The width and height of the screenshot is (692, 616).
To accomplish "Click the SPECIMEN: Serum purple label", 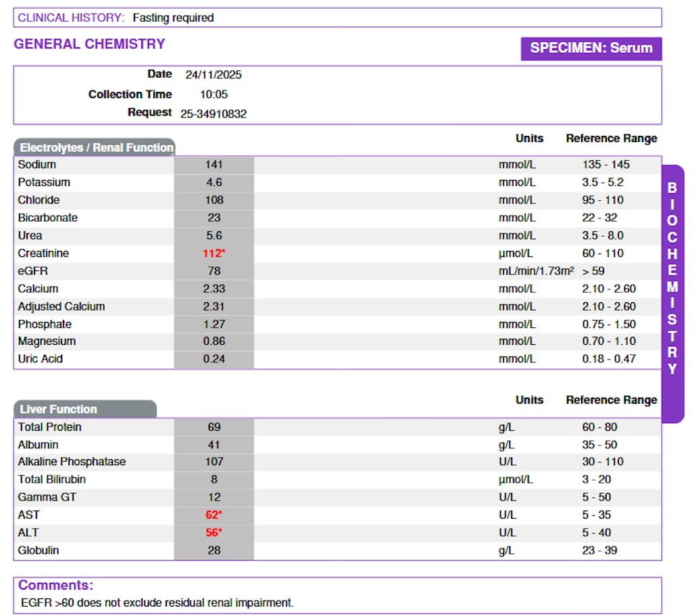I will [591, 48].
